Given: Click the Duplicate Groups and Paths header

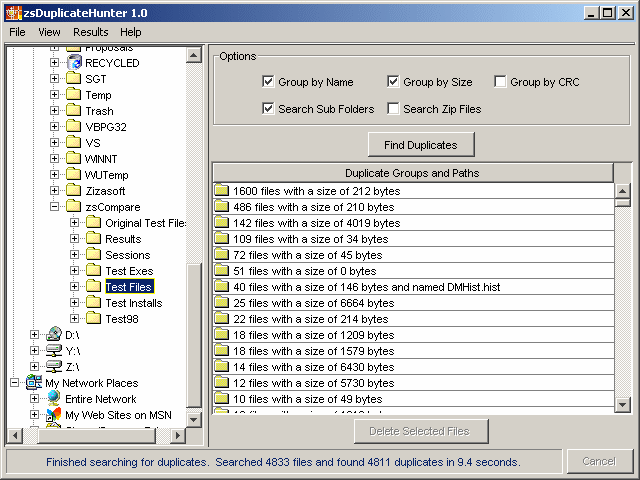Looking at the screenshot, I should click(413, 173).
